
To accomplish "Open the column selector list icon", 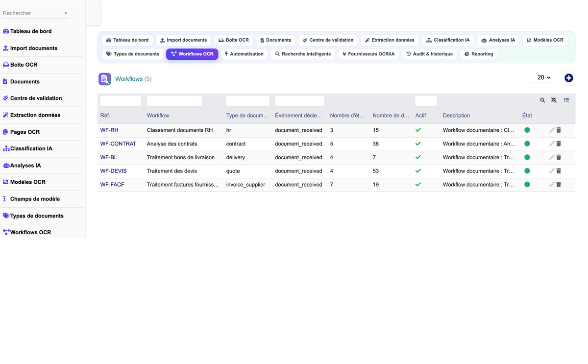I will coord(566,100).
